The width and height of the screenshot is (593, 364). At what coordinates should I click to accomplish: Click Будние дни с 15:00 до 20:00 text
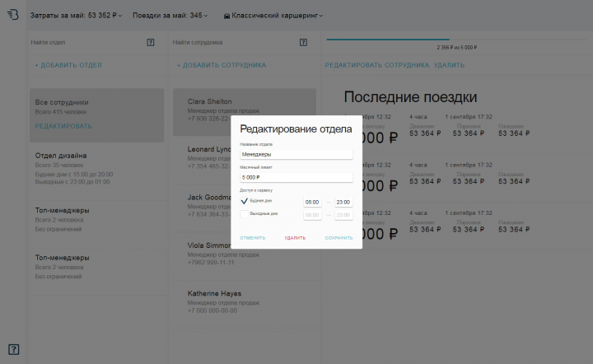tap(74, 175)
